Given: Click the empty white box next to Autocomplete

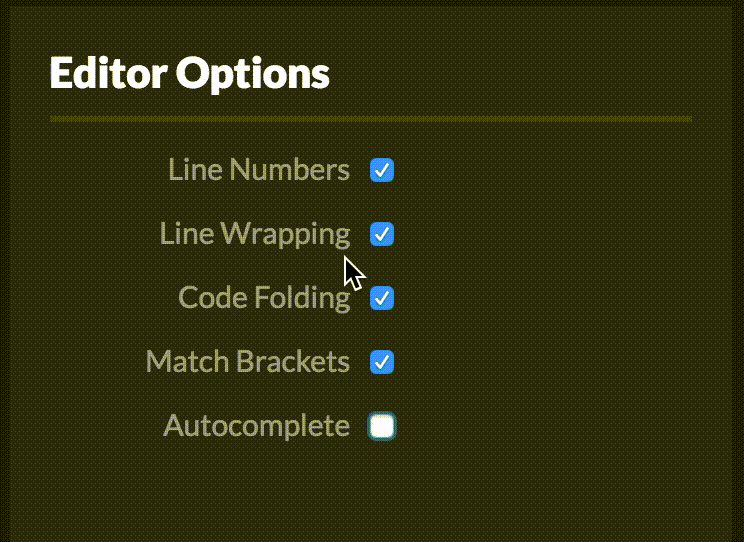Looking at the screenshot, I should (x=382, y=426).
